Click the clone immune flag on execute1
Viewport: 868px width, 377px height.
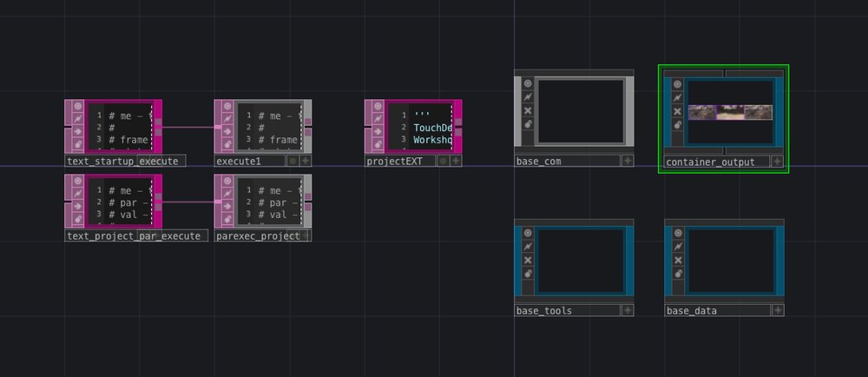point(227,119)
